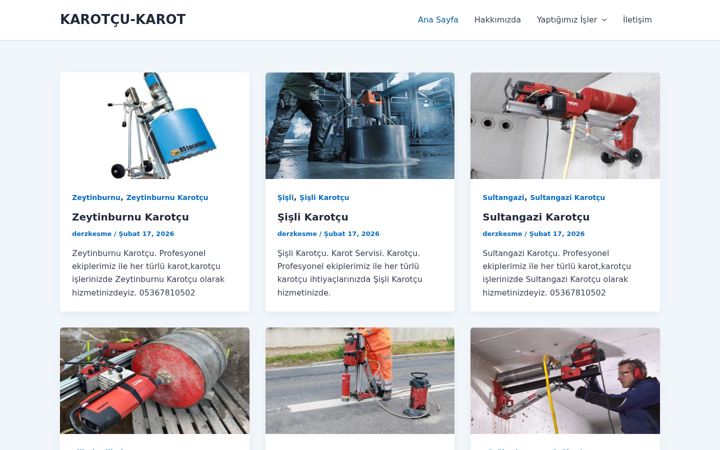Open the KAROTÇU-KAROT site title link
Screen dimensions: 720x450
[123, 19]
